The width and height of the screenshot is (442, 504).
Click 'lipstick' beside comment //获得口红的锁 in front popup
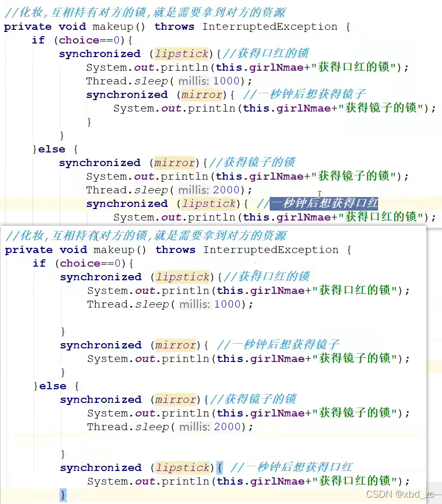coord(182,277)
